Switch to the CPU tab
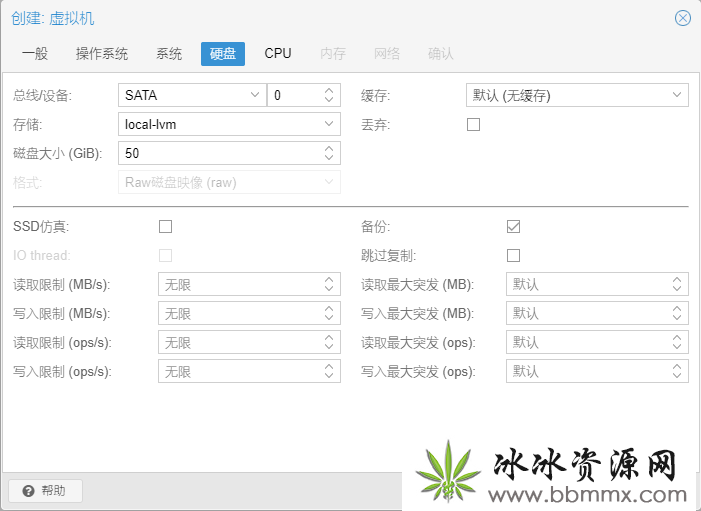The width and height of the screenshot is (701, 511). tap(278, 54)
